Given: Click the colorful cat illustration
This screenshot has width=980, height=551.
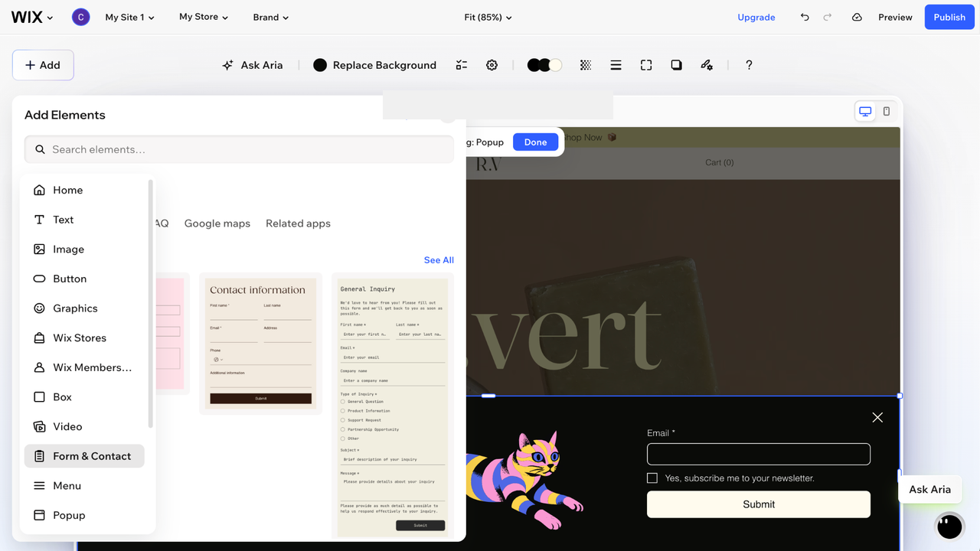Looking at the screenshot, I should [x=524, y=481].
